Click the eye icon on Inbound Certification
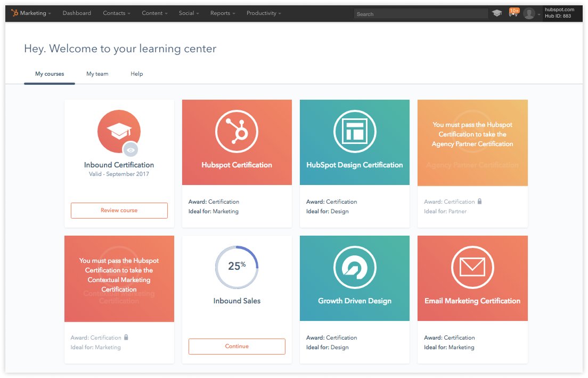The image size is (588, 378). pos(130,150)
